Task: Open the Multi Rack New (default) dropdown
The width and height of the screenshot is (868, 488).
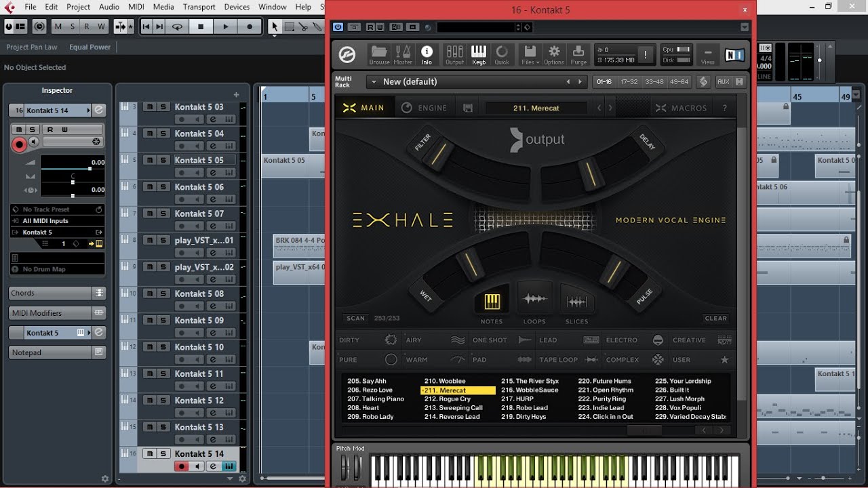Action: 476,82
